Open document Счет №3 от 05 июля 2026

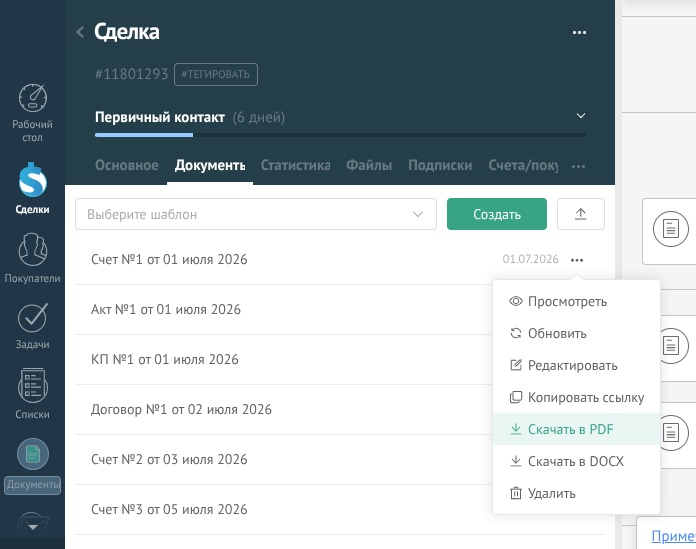(169, 510)
